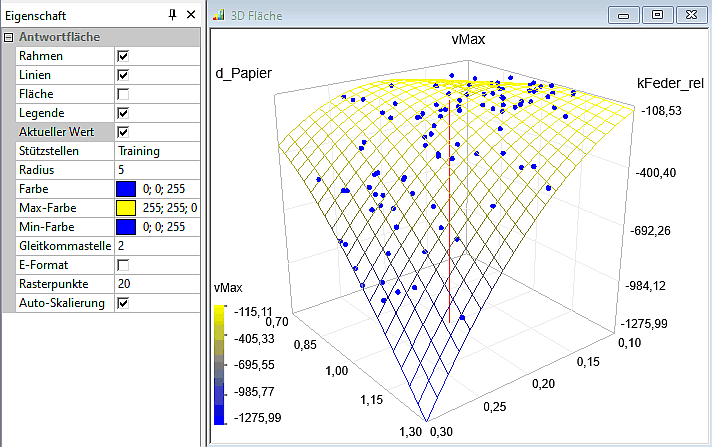Select the Max-Farbe property label
Screen dimensions: 712x447
coord(48,208)
